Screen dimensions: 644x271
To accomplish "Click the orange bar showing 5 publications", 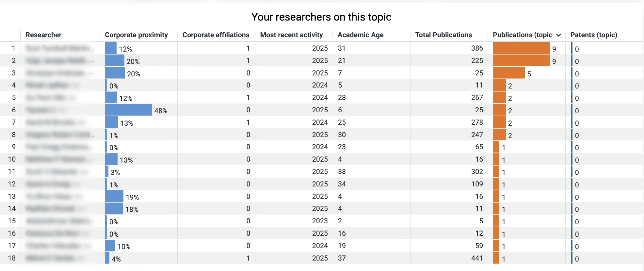I will point(508,73).
